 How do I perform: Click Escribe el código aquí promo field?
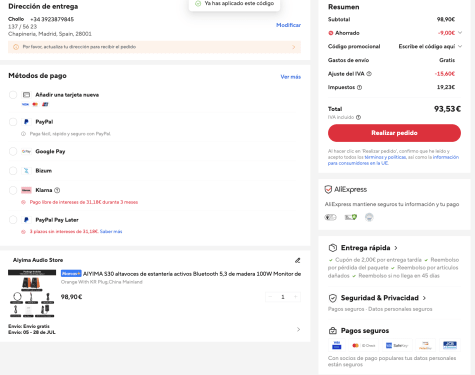coord(427,46)
